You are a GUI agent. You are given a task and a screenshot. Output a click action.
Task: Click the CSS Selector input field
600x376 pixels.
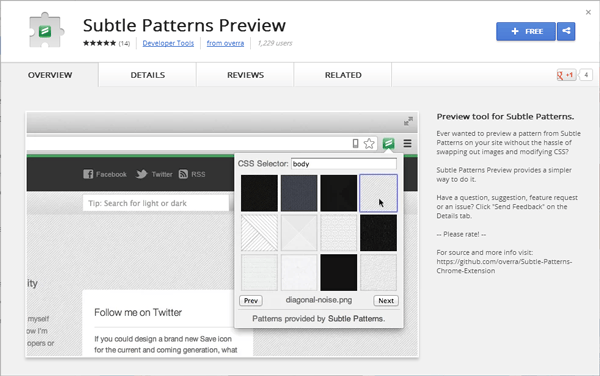(x=344, y=164)
